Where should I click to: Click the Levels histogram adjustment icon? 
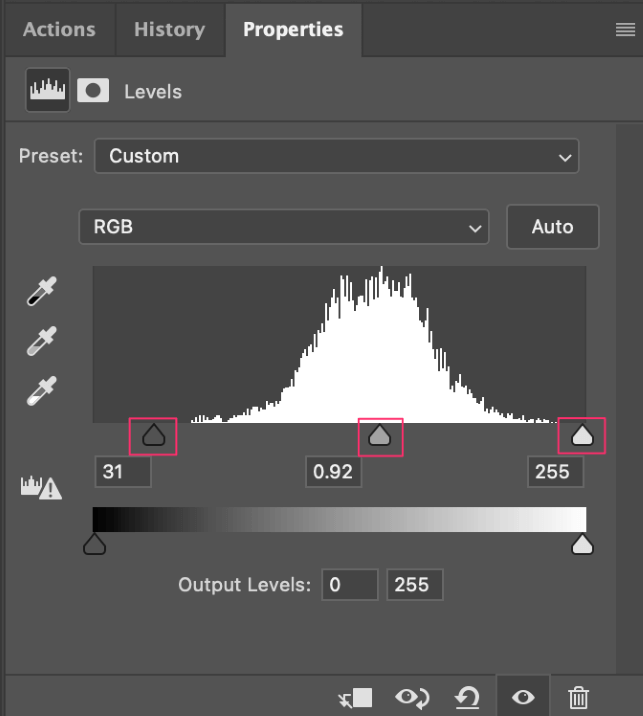(x=47, y=90)
